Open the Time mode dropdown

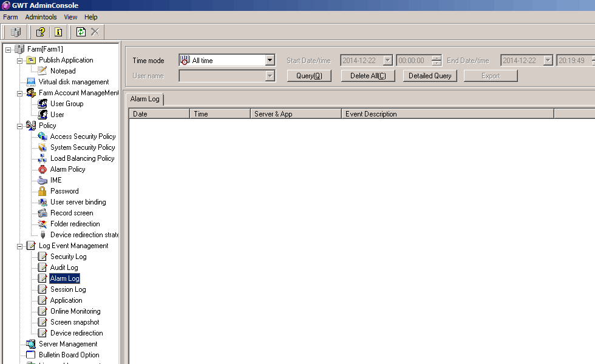[x=270, y=60]
